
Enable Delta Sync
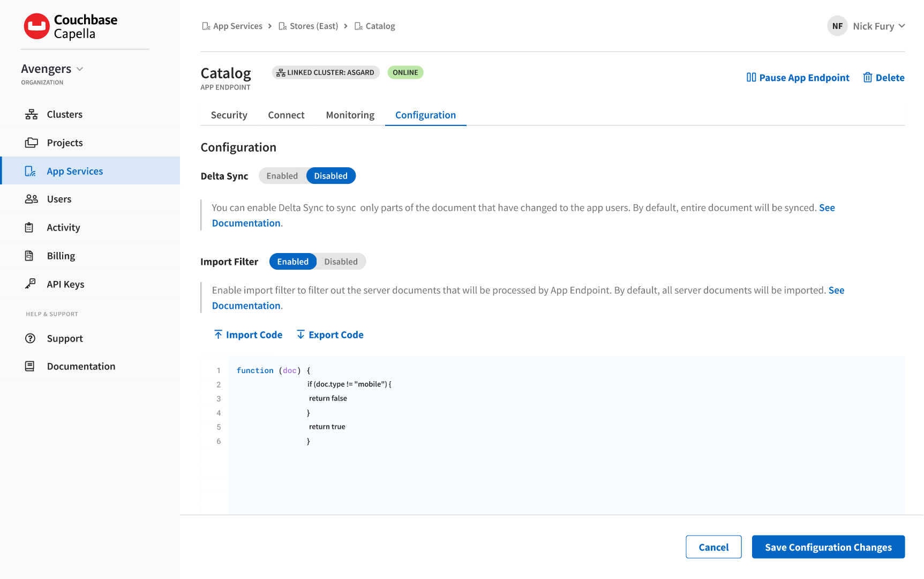click(x=283, y=175)
